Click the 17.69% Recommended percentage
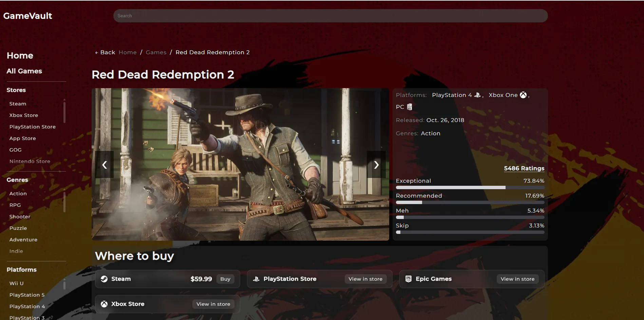 click(x=535, y=196)
